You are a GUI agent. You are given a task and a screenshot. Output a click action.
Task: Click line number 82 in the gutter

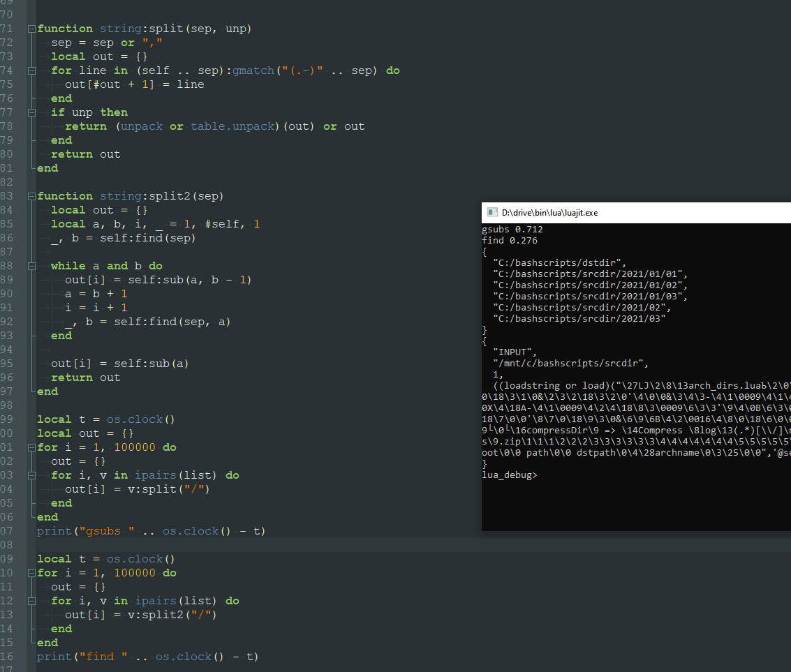[x=6, y=182]
